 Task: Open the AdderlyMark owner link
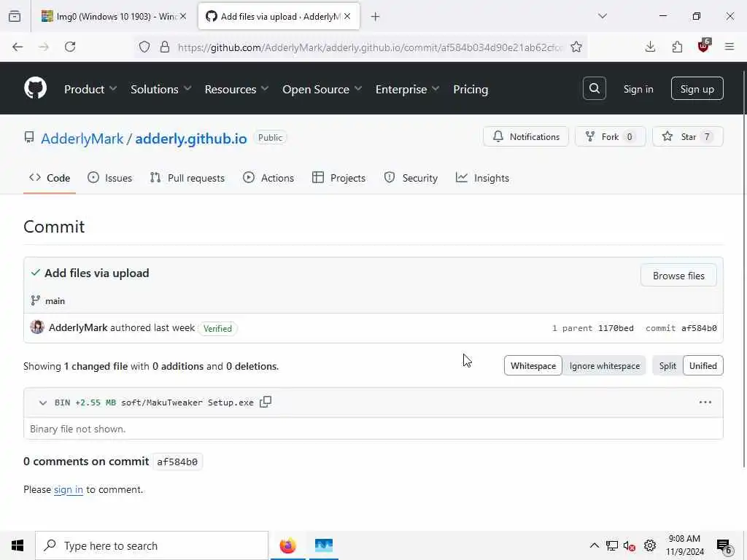tap(82, 139)
